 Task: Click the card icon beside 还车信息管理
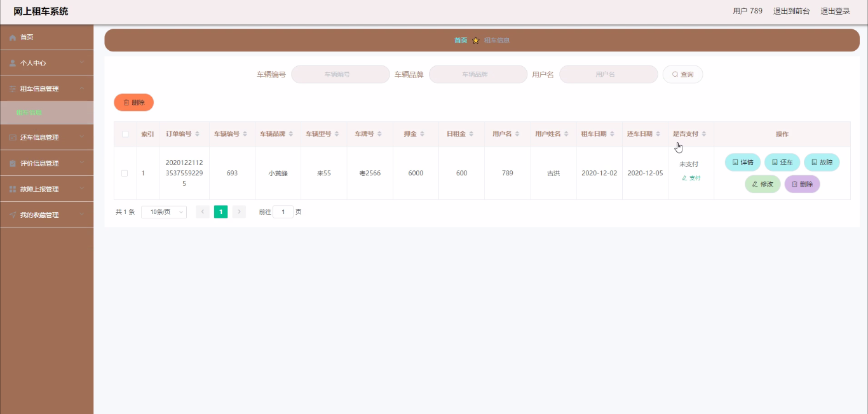[x=13, y=138]
